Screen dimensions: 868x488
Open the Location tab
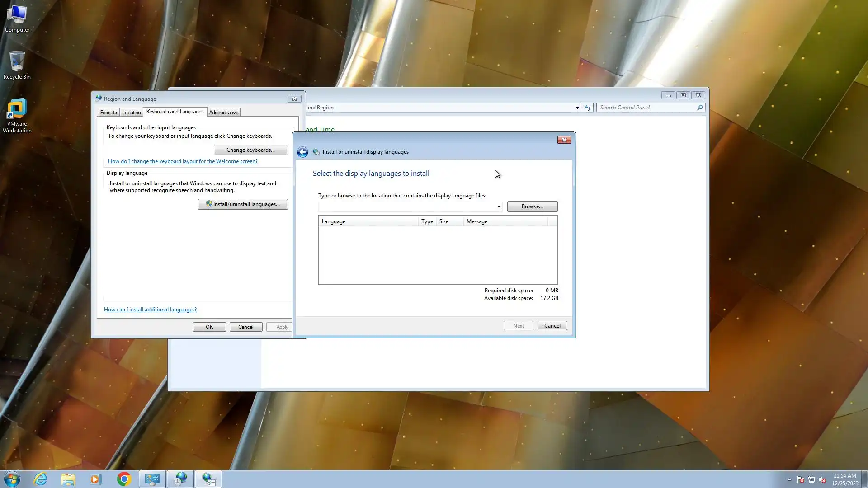pos(132,113)
